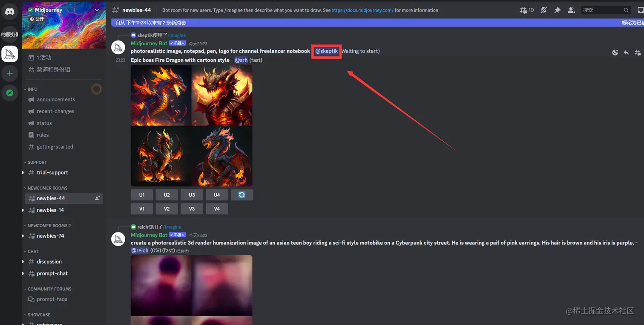Open the fire dragon image grid
Image resolution: width=644 pixels, height=325 pixels.
[x=192, y=126]
